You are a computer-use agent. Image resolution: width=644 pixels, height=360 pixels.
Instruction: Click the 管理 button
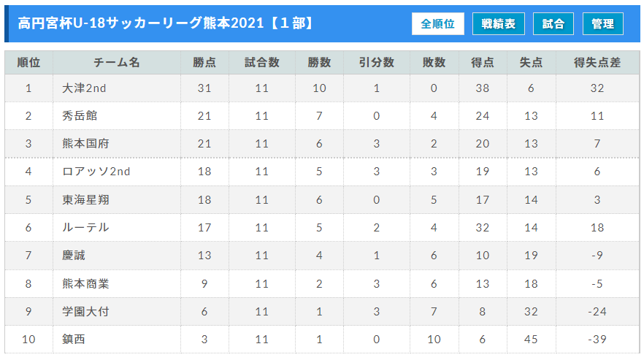[602, 24]
